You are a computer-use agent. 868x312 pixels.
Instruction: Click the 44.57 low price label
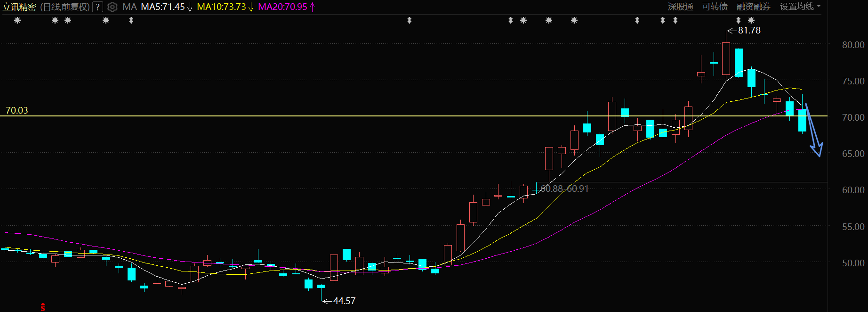click(344, 301)
